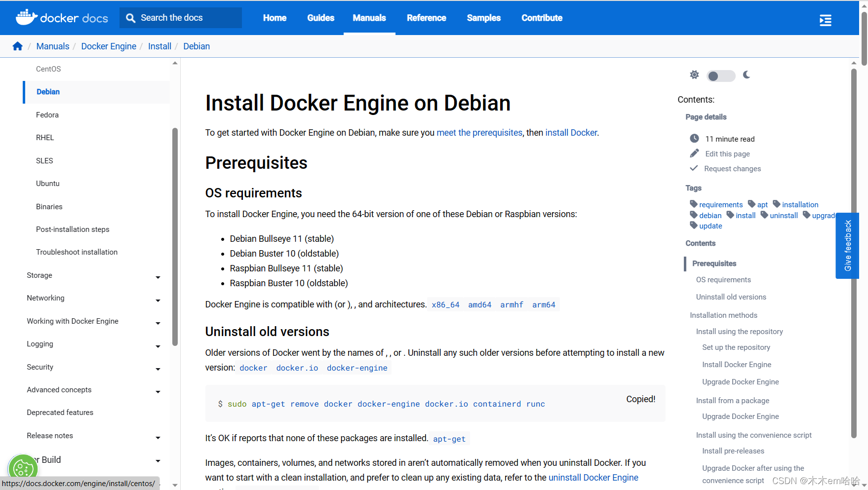Click the checkmark Request changes icon
Image resolution: width=868 pixels, height=490 pixels.
[694, 168]
